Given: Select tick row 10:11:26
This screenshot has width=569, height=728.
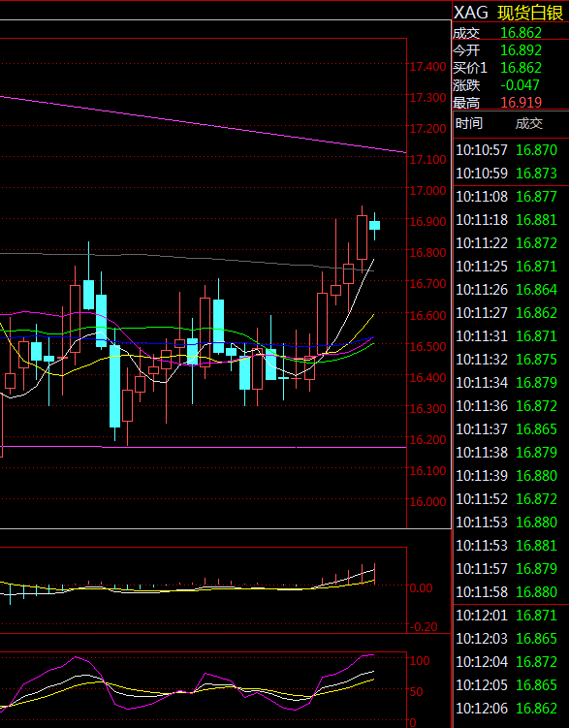Looking at the screenshot, I should click(x=511, y=290).
